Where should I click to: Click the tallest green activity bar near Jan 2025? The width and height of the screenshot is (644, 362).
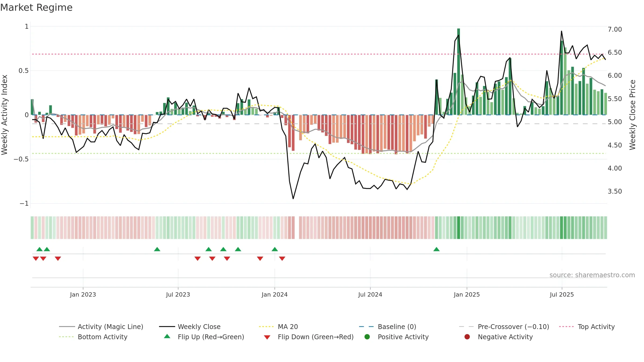click(459, 72)
